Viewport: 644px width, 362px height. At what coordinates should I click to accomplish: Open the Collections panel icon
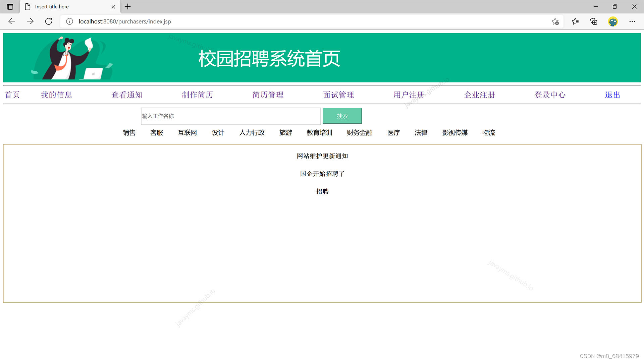593,21
